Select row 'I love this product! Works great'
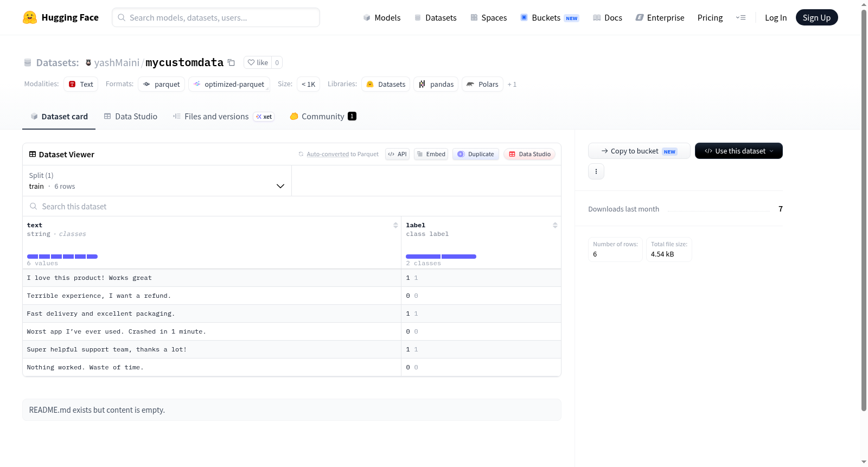868x467 pixels. (292, 278)
